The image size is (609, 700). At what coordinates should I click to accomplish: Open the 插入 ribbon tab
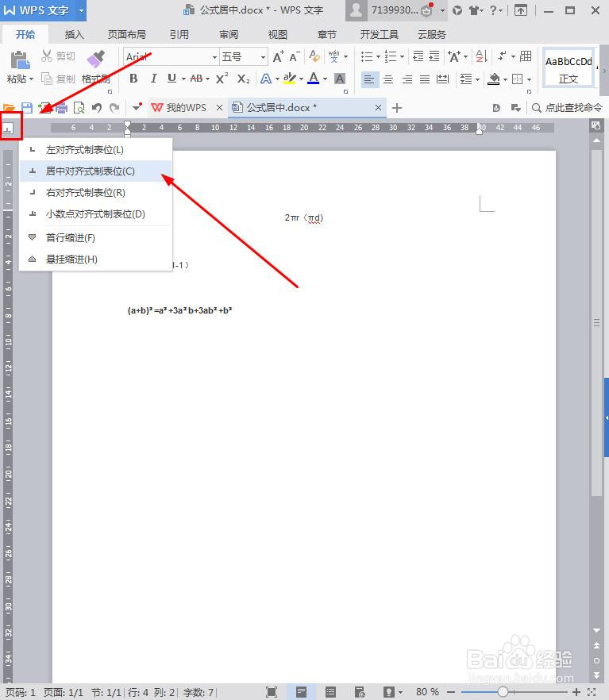(74, 34)
